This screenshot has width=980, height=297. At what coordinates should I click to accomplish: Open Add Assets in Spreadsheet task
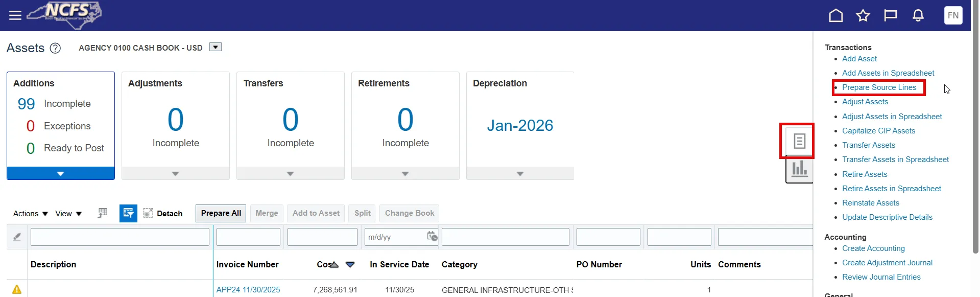pyautogui.click(x=888, y=73)
